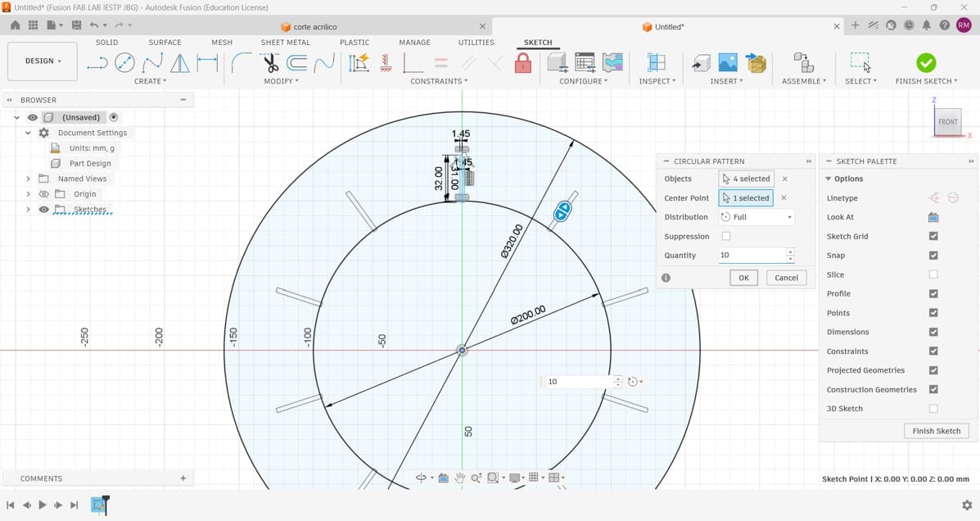Click the green Finish Sketch checkmark
980x521 pixels.
[926, 62]
